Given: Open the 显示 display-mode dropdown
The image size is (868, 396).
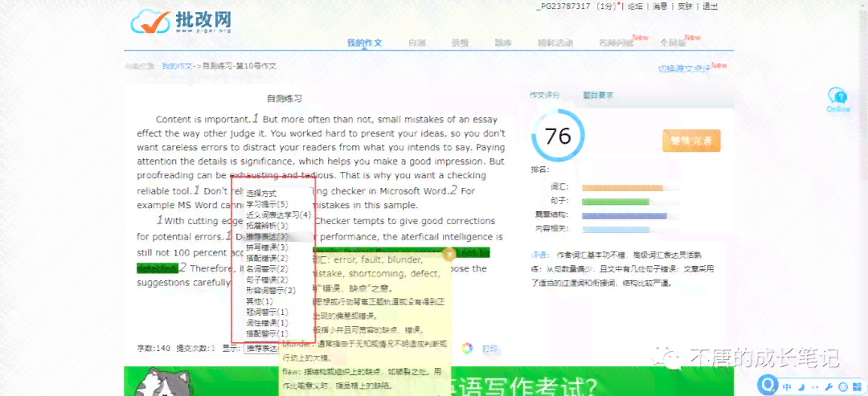Looking at the screenshot, I should pos(261,349).
